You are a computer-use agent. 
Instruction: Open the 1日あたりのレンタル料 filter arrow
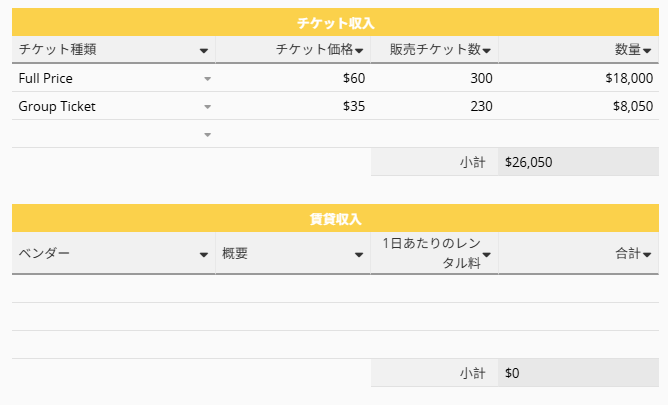[486, 255]
